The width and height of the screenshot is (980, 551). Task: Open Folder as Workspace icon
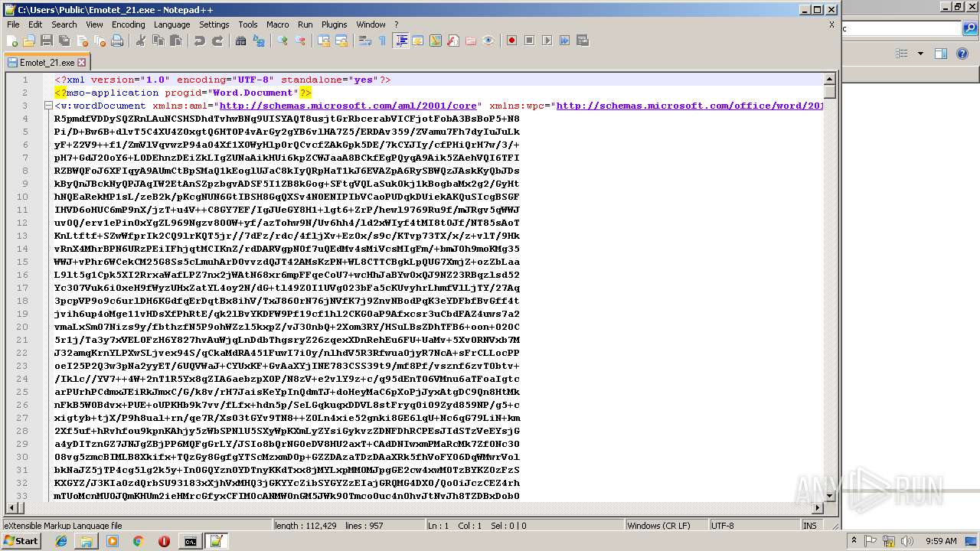[x=471, y=41]
